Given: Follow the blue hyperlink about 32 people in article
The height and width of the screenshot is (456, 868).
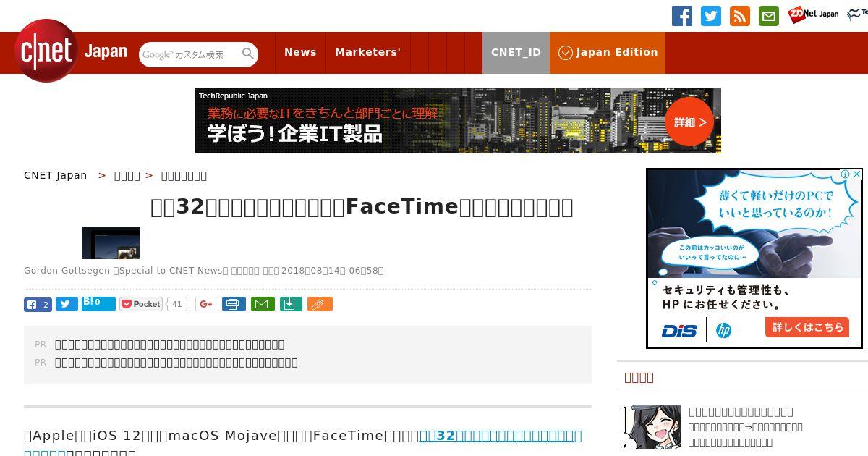Looking at the screenshot, I should click(x=501, y=436).
